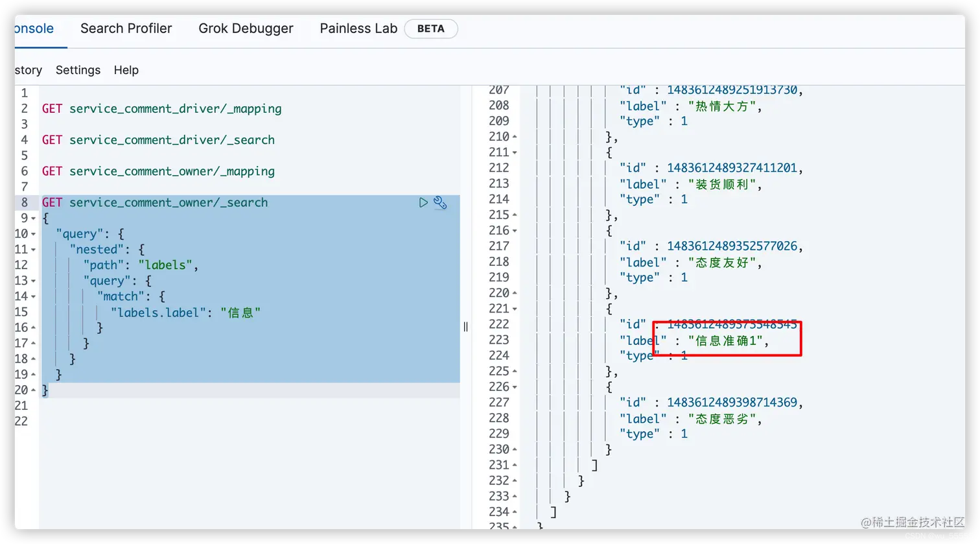This screenshot has width=980, height=544.
Task: Run the selected request with the play icon
Action: pos(423,203)
